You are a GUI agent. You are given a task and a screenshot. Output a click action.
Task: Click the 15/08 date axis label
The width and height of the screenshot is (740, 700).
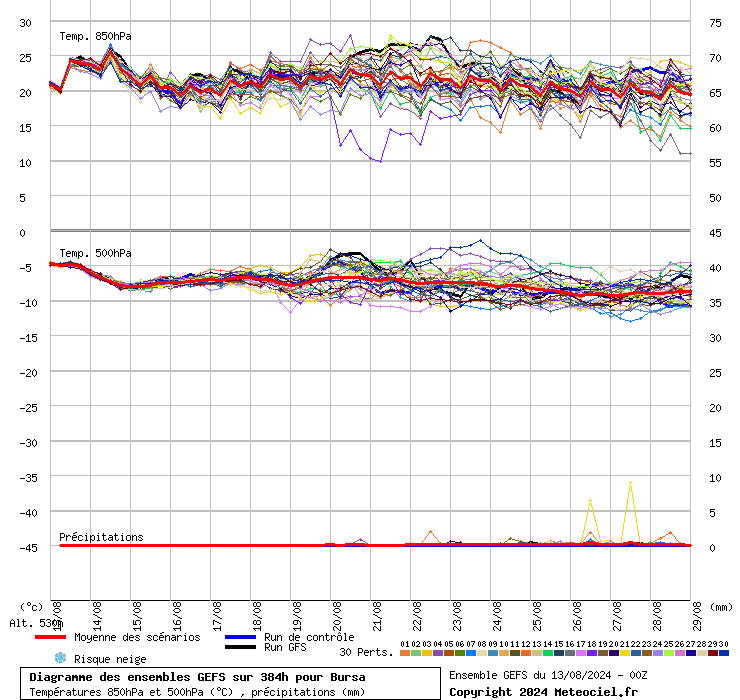137,616
